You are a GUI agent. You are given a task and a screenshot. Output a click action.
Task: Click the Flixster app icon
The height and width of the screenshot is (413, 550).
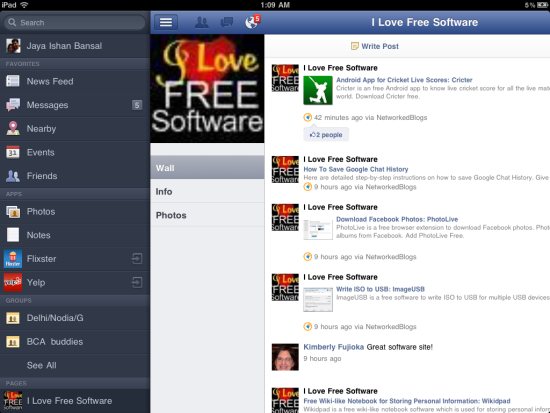click(13, 259)
